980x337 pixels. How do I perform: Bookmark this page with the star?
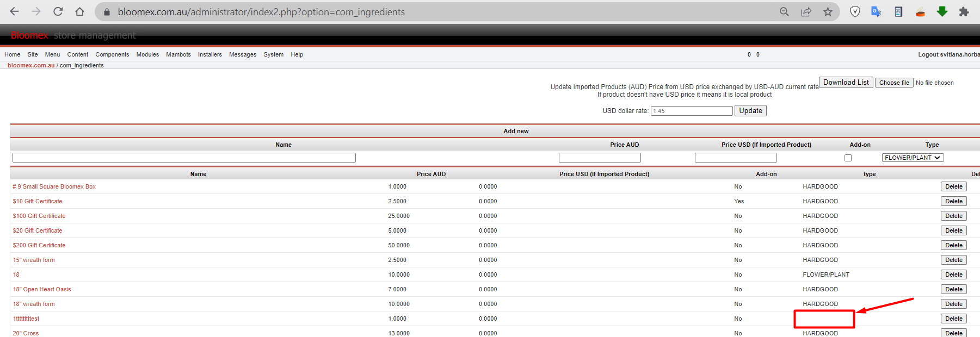[828, 11]
